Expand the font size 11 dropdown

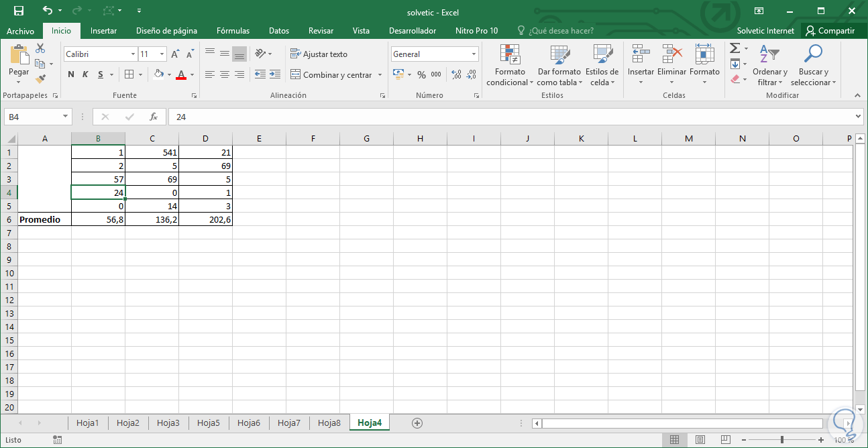[162, 54]
